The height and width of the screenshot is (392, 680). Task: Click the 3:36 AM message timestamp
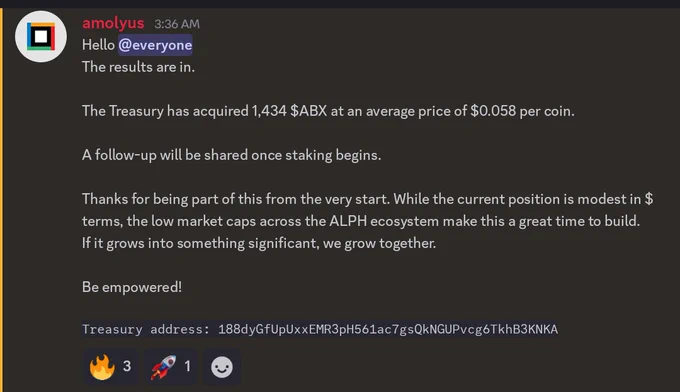(x=177, y=24)
